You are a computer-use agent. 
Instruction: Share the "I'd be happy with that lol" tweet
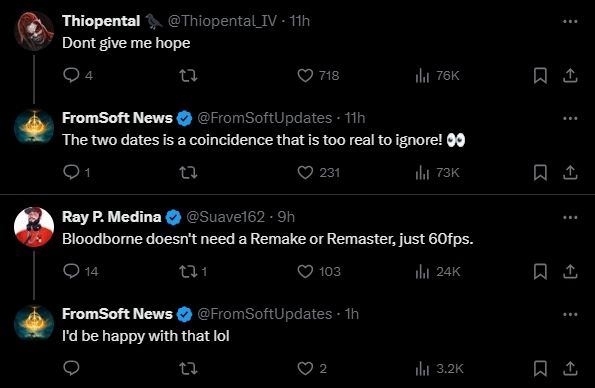point(570,368)
